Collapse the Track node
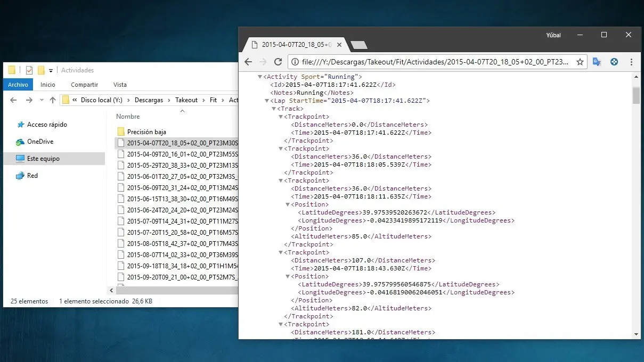 (x=274, y=109)
